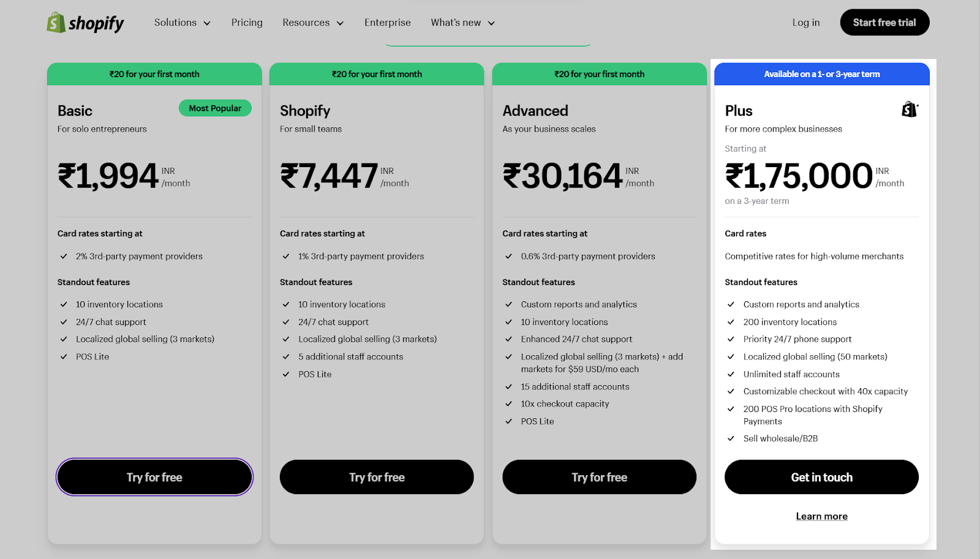Click the checkmark next to Custom reports and analytics on Advanced
This screenshot has height=559, width=980.
coord(509,304)
